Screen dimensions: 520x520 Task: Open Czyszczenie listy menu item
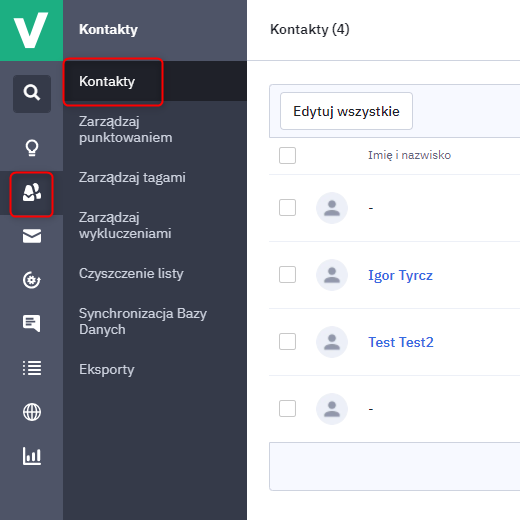click(x=131, y=274)
